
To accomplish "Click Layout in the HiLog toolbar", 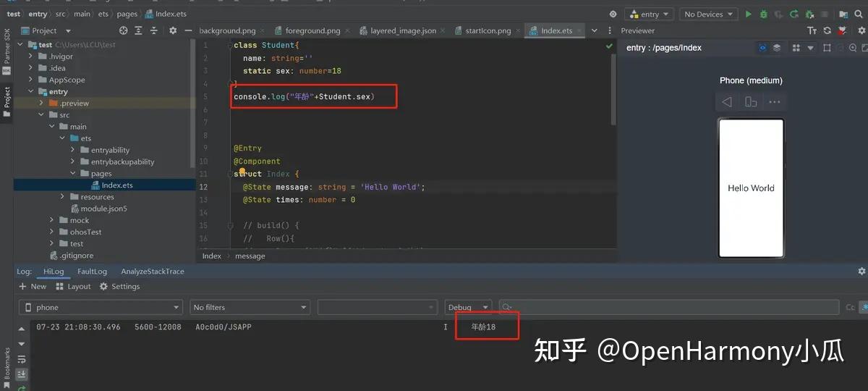I will [73, 287].
